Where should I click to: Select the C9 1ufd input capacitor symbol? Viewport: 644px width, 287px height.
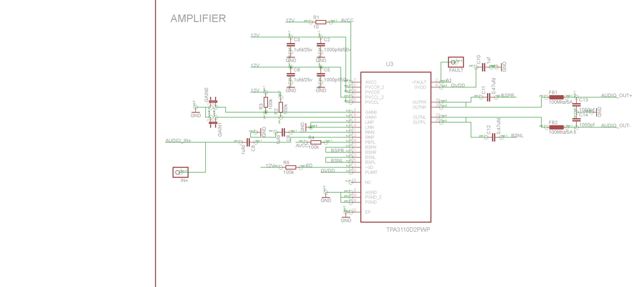pyautogui.click(x=248, y=142)
